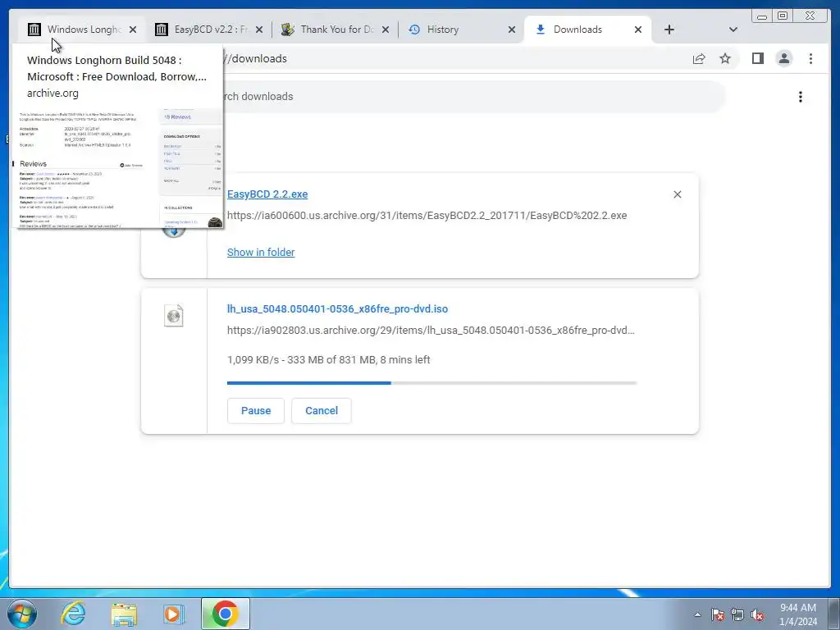Viewport: 840px width, 630px height.
Task: Launch Internet Explorer from the taskbar
Action: (73, 614)
